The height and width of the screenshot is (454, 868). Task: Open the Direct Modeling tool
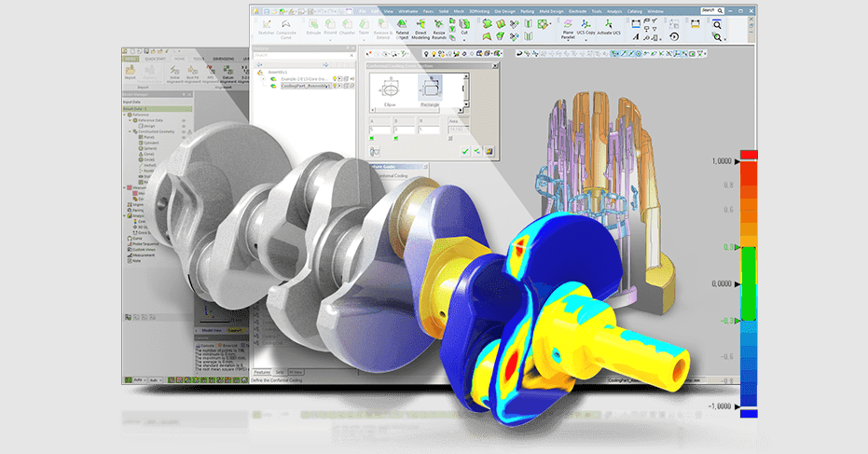pyautogui.click(x=420, y=28)
